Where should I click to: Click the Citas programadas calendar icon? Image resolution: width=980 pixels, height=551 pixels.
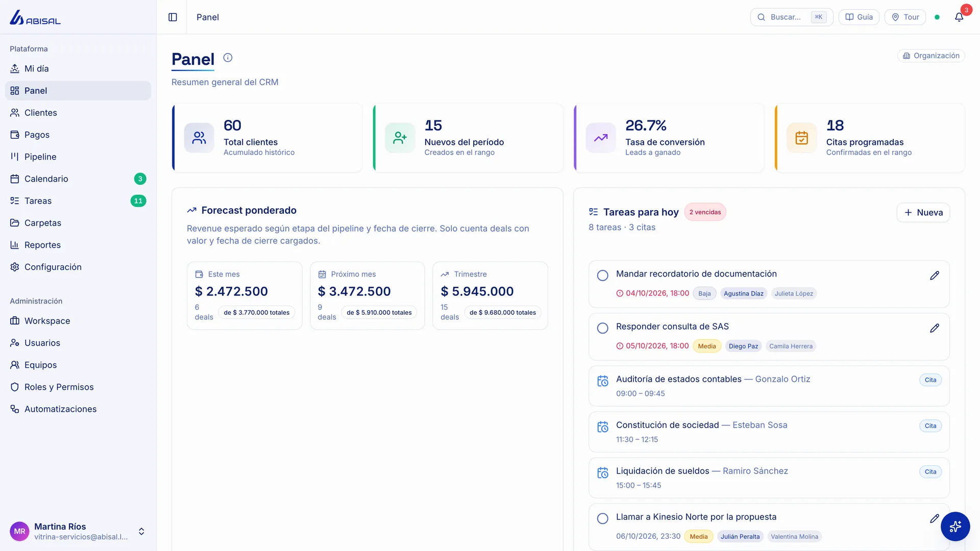tap(801, 138)
